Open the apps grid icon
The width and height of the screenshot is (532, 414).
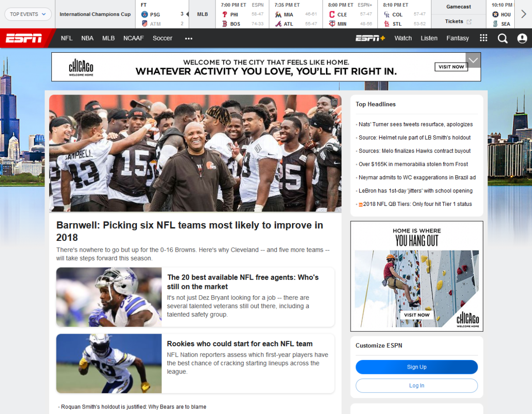pyautogui.click(x=483, y=38)
